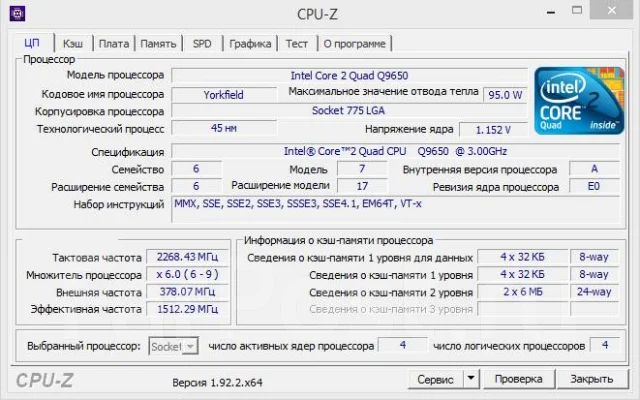Click the specification field with Q9650 @ 3.00GHz

[395, 151]
